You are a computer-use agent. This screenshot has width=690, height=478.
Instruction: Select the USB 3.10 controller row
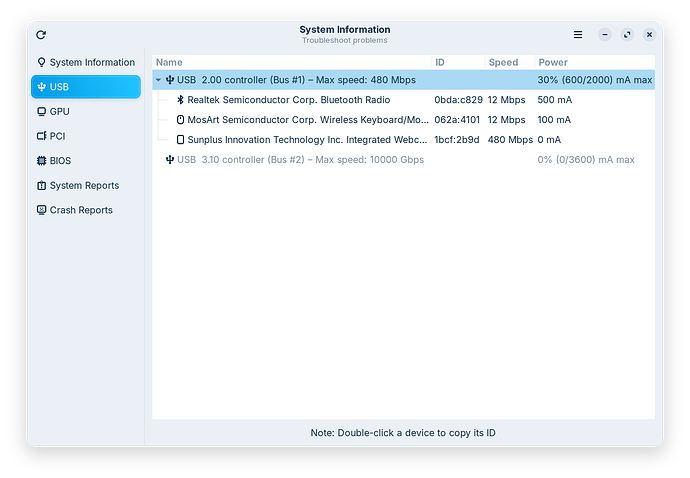pos(300,160)
